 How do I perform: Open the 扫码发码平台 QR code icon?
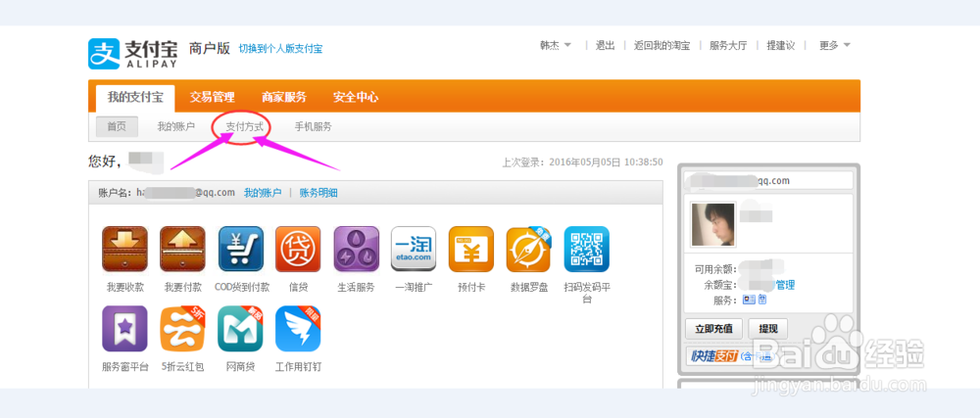(x=587, y=249)
